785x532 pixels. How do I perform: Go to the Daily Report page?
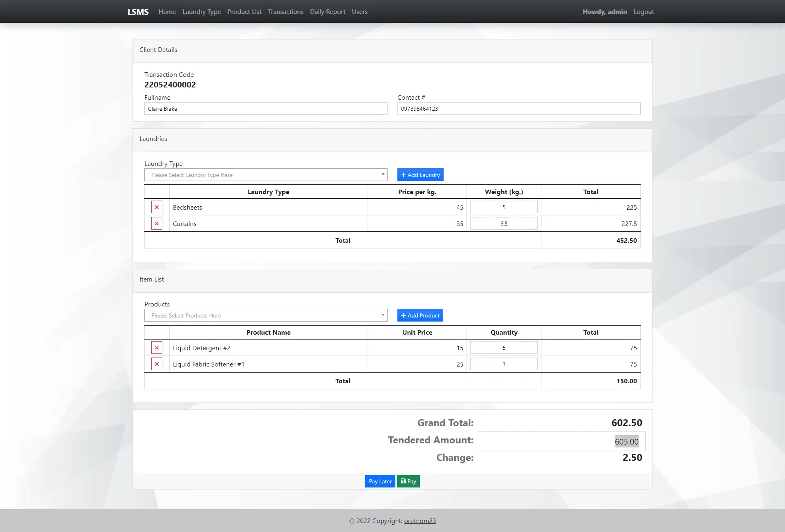327,12
